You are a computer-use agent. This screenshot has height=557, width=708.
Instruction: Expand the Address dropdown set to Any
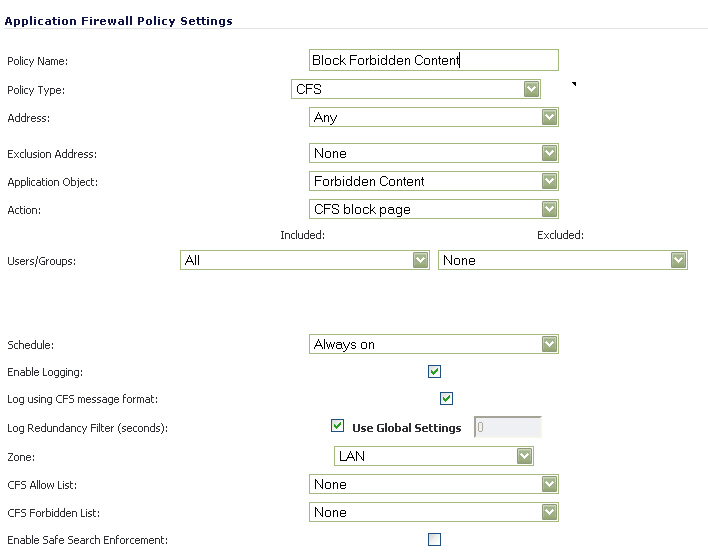434,117
